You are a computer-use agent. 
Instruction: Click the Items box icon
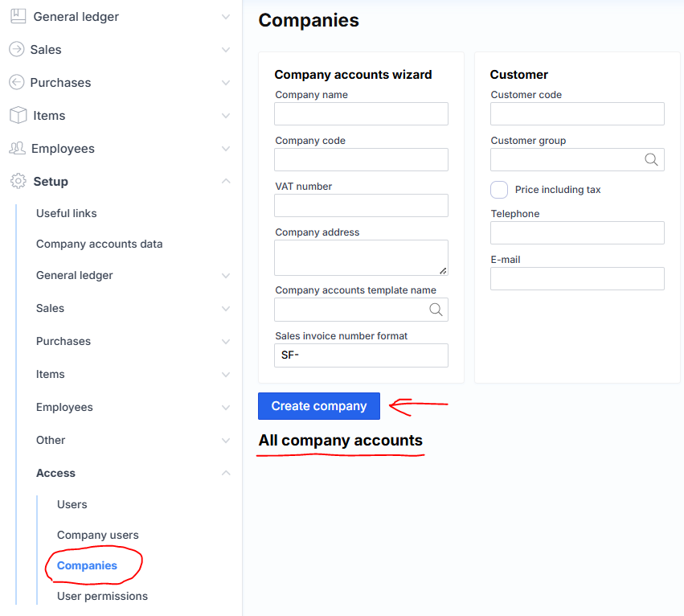(x=18, y=115)
